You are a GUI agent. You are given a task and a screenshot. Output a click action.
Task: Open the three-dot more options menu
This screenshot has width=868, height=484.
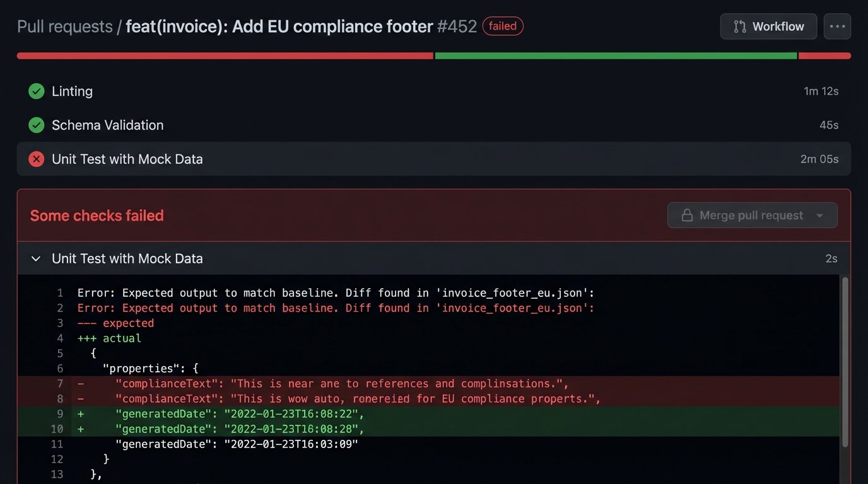[837, 26]
